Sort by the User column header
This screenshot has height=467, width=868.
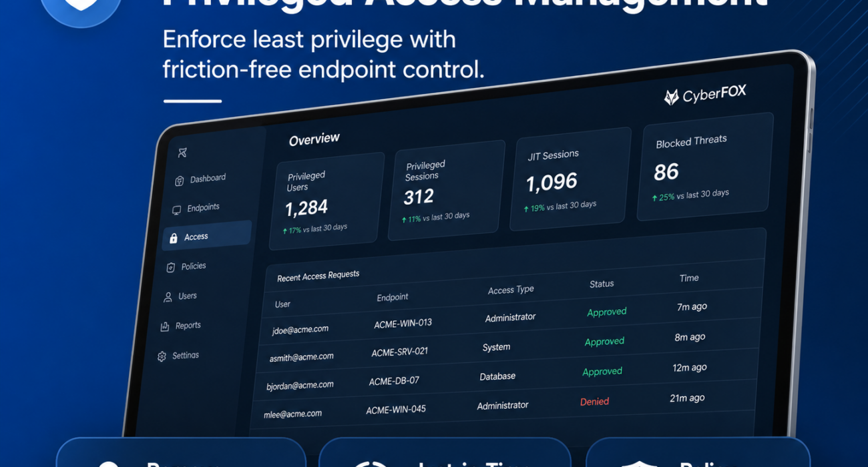pyautogui.click(x=282, y=304)
